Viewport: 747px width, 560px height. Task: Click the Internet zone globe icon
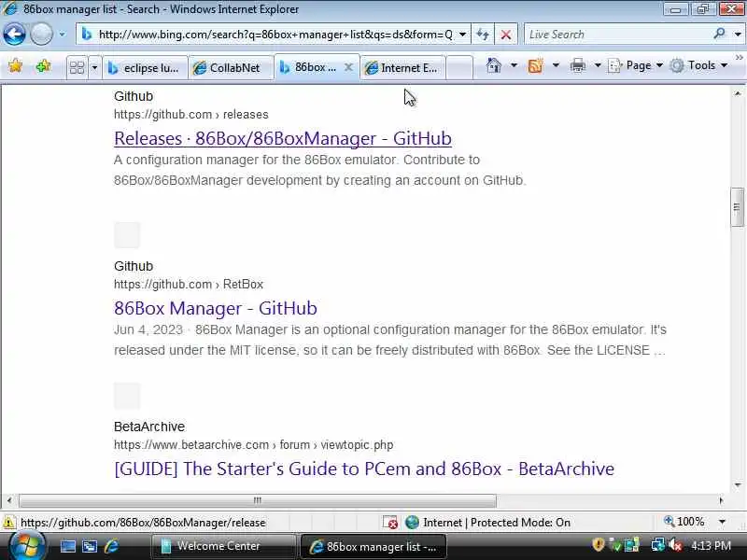pos(412,523)
